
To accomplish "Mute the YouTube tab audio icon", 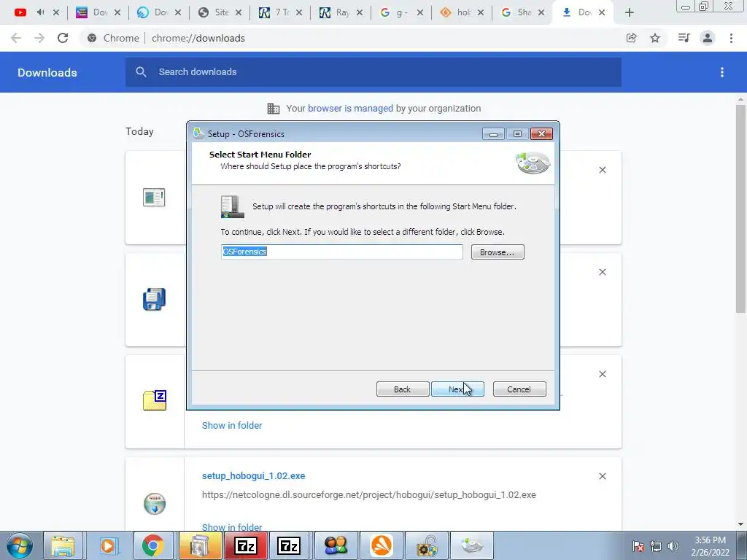I will coord(41,12).
